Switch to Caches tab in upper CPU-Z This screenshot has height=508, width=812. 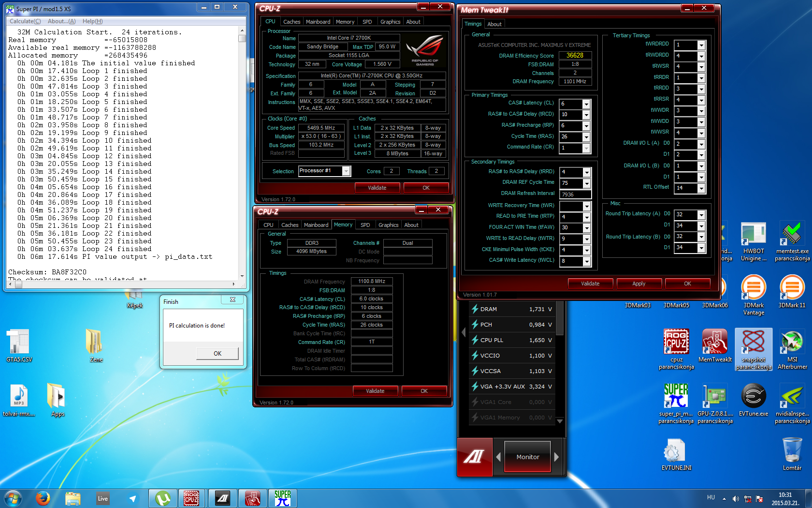tap(291, 22)
